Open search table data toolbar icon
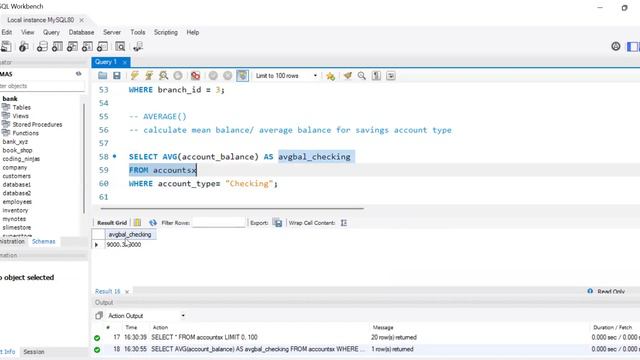The image size is (640, 360). coord(120,47)
